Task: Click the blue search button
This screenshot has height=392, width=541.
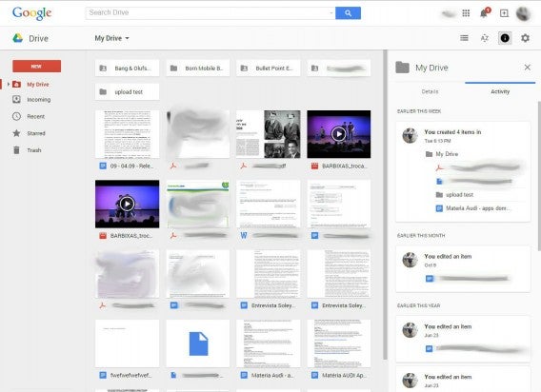Action: coord(348,13)
